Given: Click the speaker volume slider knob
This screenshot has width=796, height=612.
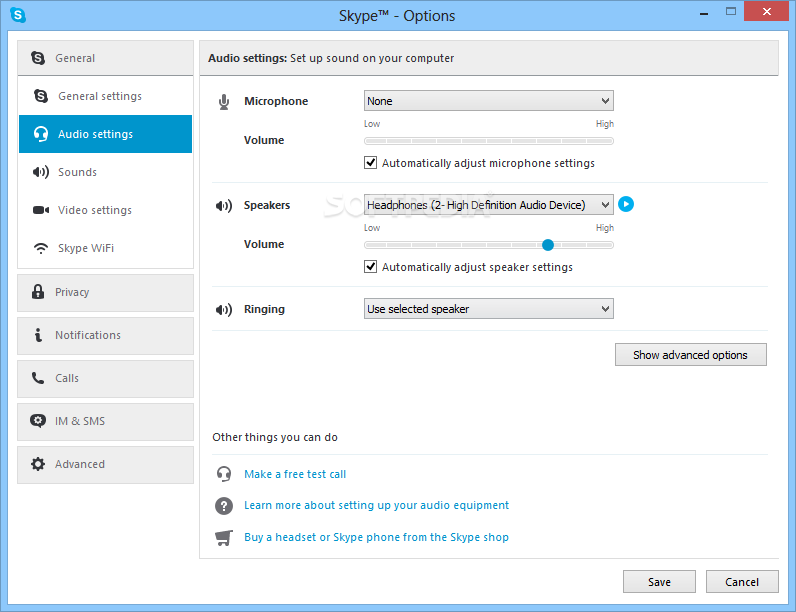Looking at the screenshot, I should 548,245.
